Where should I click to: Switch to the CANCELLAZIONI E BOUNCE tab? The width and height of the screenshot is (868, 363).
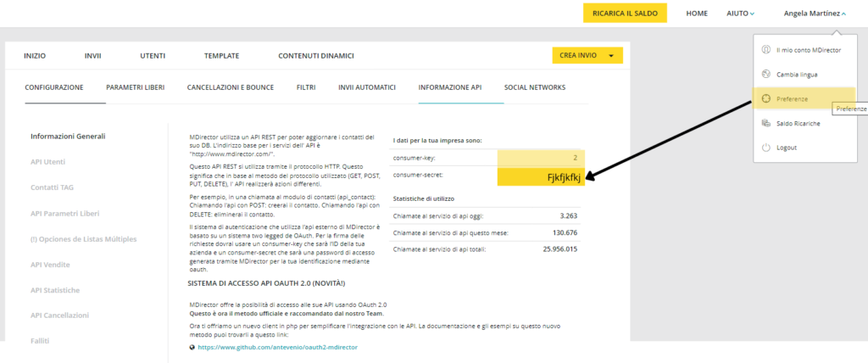231,87
